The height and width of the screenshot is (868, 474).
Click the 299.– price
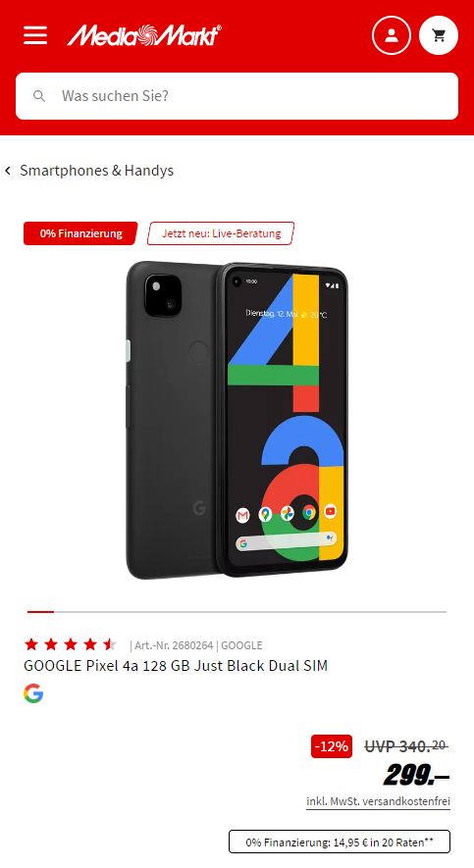[416, 776]
